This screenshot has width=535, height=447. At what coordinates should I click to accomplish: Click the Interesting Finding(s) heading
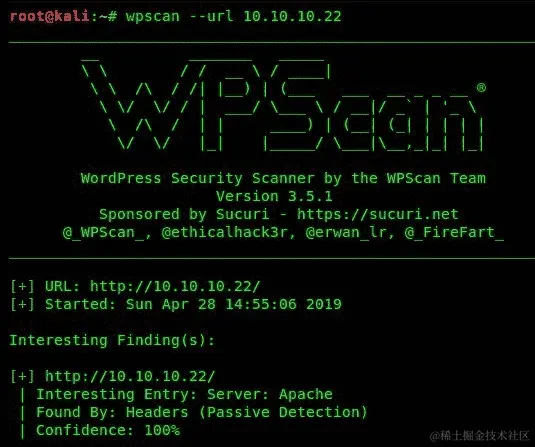112,340
